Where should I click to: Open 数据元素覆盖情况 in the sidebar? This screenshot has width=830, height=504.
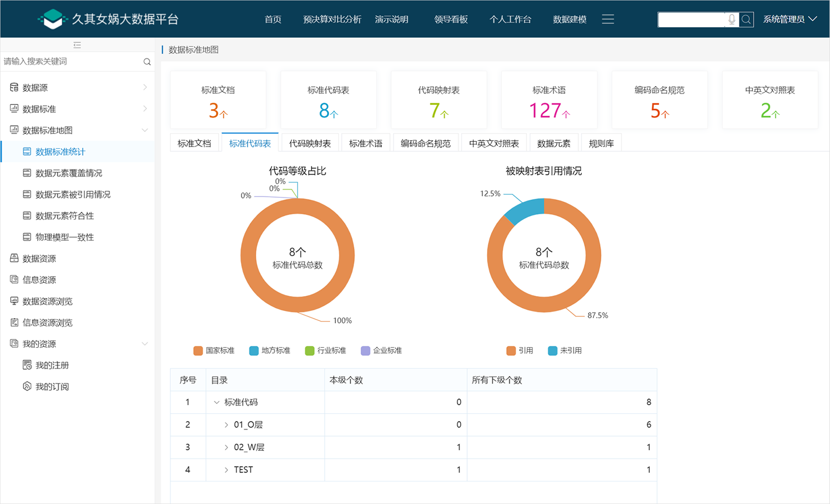click(x=68, y=173)
